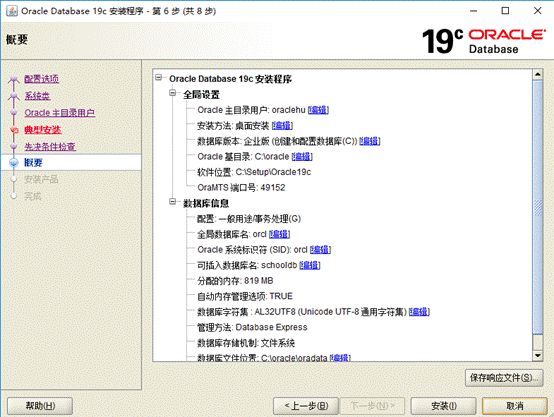Click the 安装(I) button

[x=443, y=406]
